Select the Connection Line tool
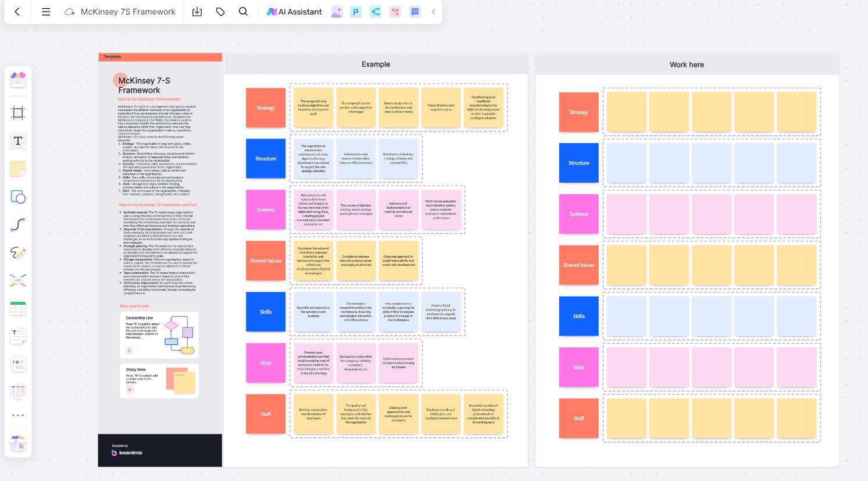868x481 pixels. [x=18, y=225]
